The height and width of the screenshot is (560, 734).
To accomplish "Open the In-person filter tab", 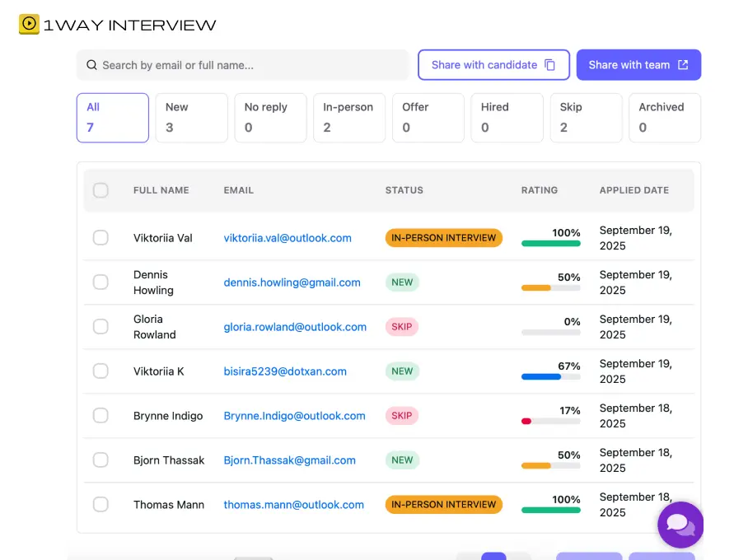I will [x=349, y=118].
